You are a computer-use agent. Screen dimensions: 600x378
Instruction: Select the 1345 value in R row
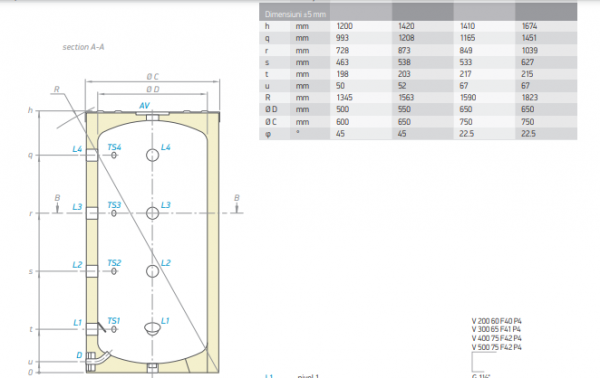[x=344, y=98]
